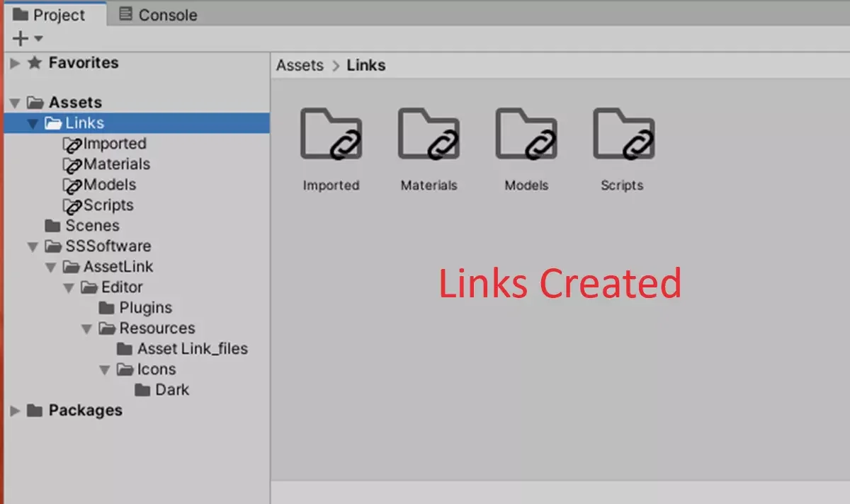Image resolution: width=850 pixels, height=504 pixels.
Task: Select the SSSoftware row in tree
Action: click(137, 246)
